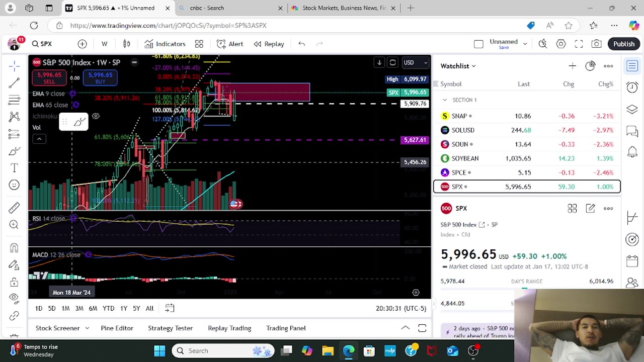Viewport: 644px width, 362px height.
Task: Switch to Stock Markets, Business News tab
Action: 343,8
